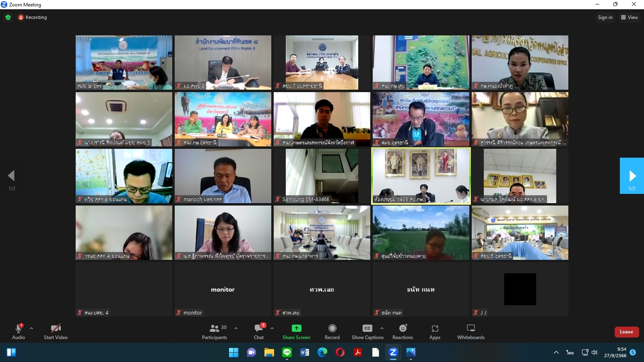644x362 pixels.
Task: Turn on camera with Start Video
Action: click(56, 332)
